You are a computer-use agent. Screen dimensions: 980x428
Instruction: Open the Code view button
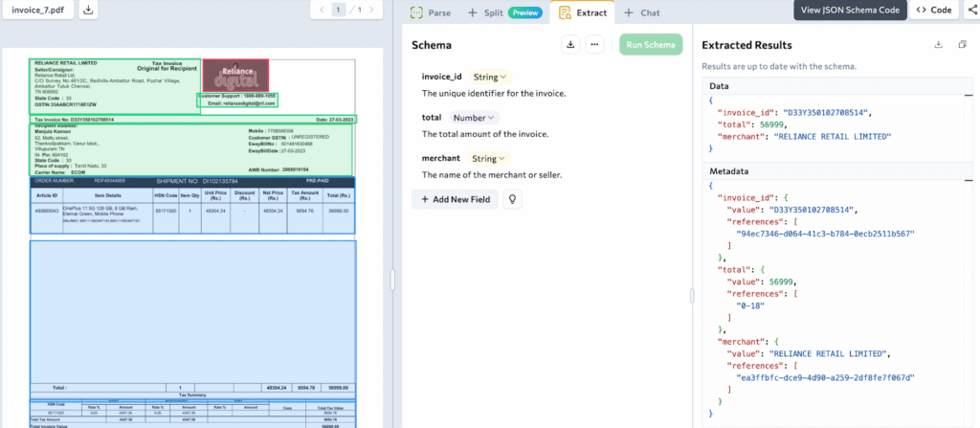[x=933, y=10]
